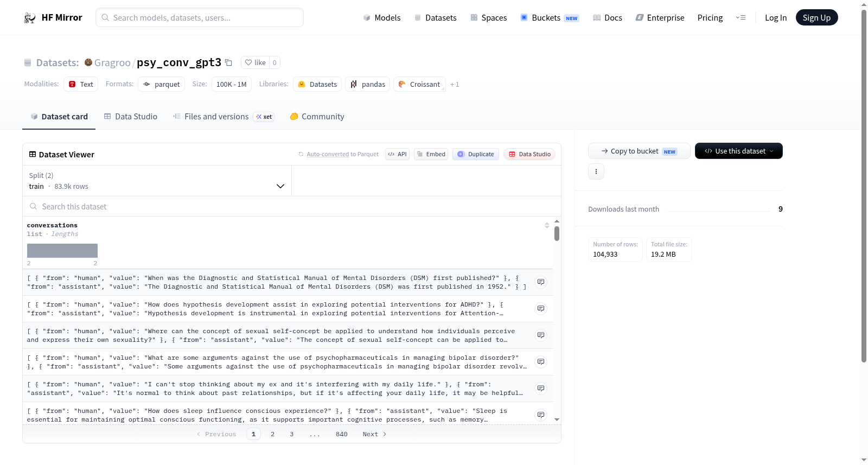The width and height of the screenshot is (868, 465).
Task: Sort the conversations column
Action: click(x=547, y=225)
